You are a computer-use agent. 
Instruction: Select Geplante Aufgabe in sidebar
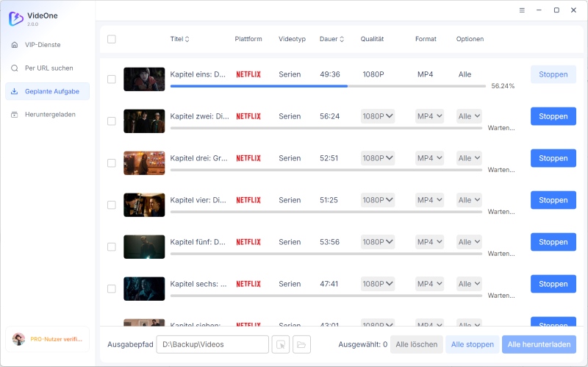48,91
